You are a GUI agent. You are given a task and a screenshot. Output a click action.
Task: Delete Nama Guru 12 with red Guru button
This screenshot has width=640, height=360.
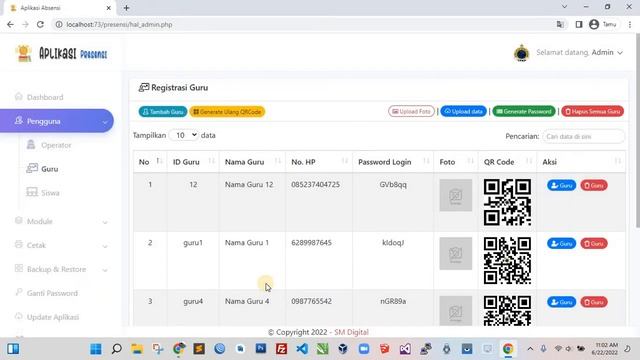pos(594,185)
